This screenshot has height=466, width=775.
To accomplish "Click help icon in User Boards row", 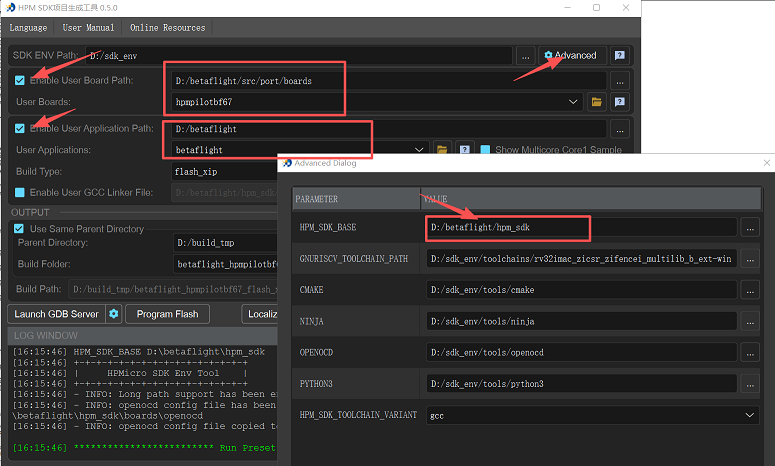I will coord(620,102).
